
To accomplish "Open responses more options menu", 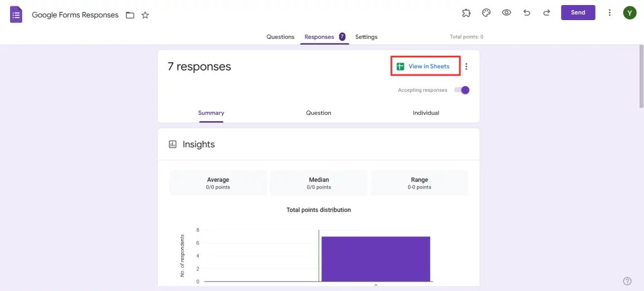I will [466, 67].
